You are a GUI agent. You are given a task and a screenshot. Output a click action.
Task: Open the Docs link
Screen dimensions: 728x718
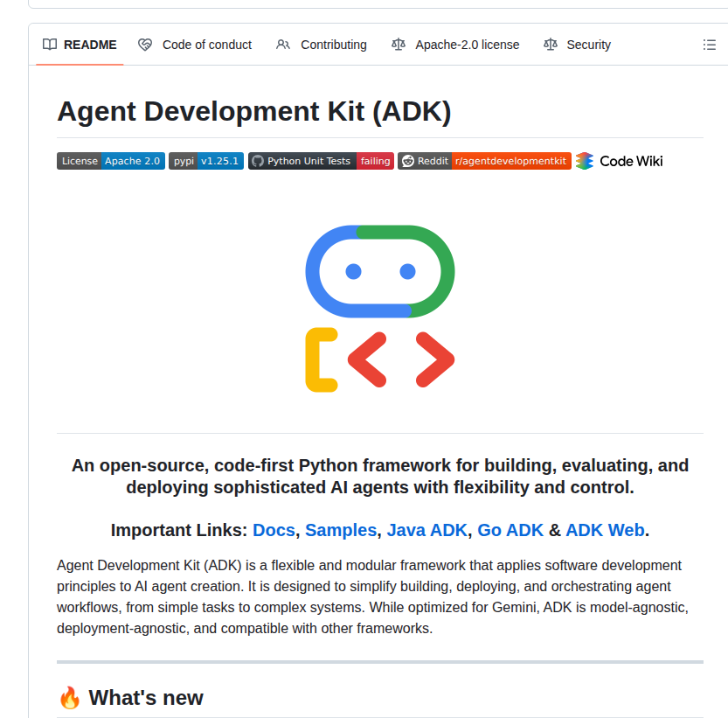point(274,530)
